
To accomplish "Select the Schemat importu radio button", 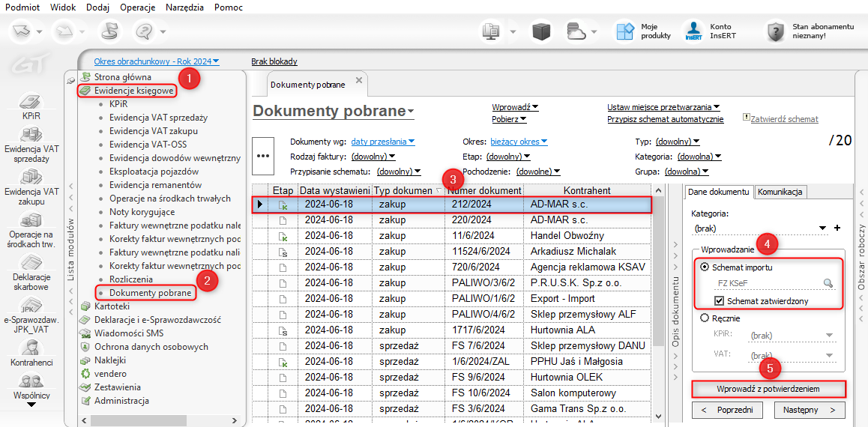I will click(x=705, y=267).
